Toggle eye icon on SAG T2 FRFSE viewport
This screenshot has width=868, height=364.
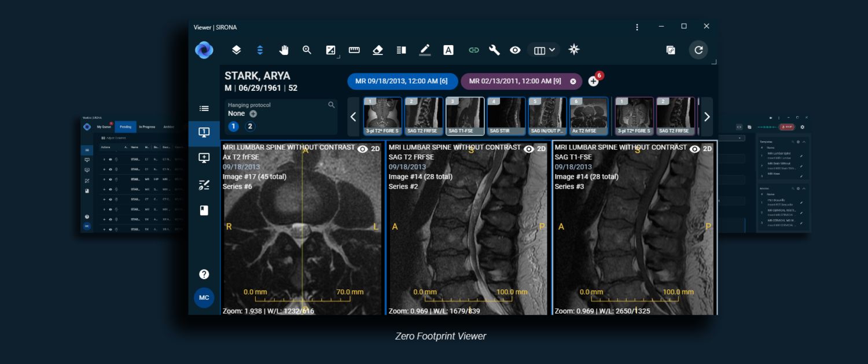point(529,149)
